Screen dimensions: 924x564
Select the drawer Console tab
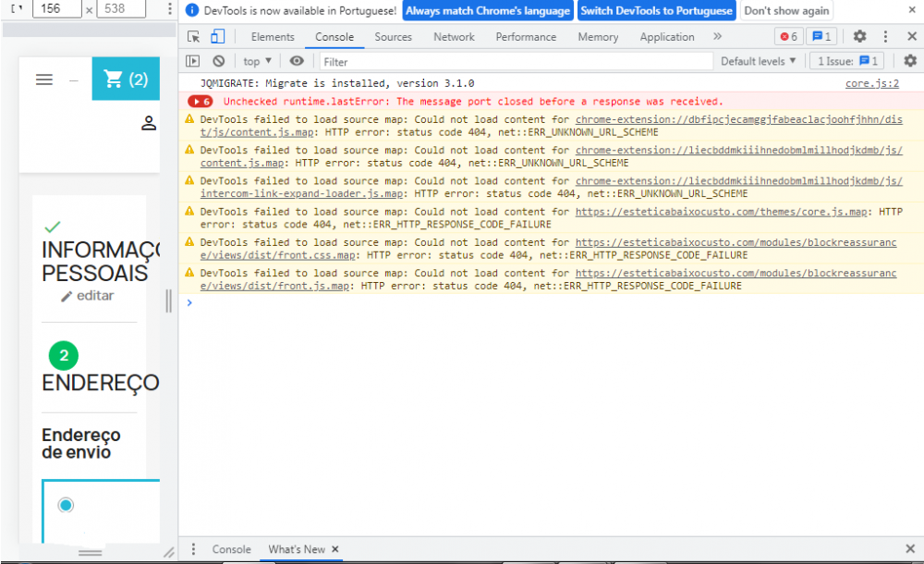[231, 549]
